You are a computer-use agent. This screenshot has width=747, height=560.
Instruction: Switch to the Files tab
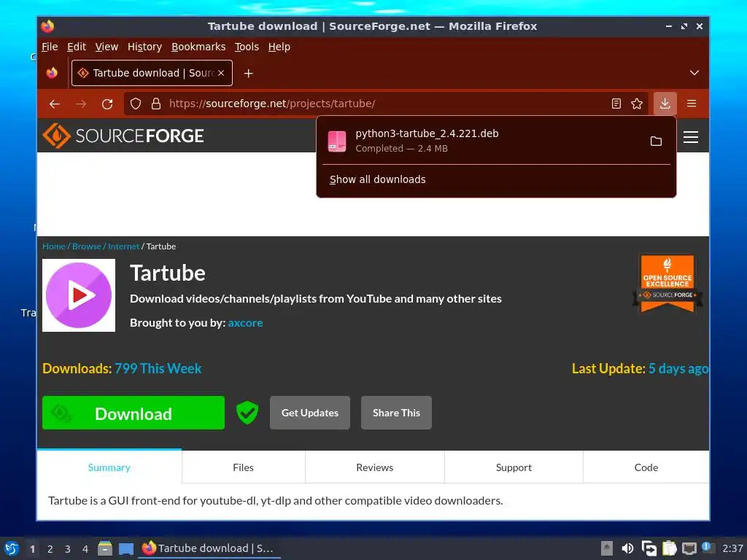point(244,467)
